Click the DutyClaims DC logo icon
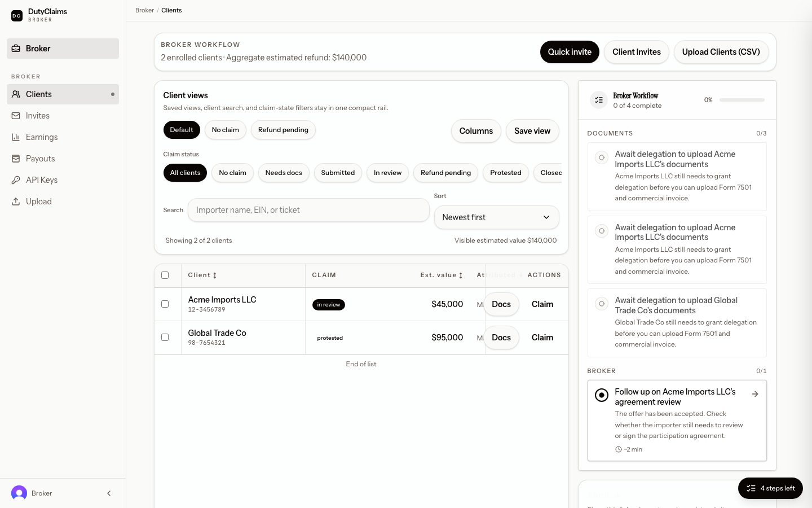Viewport: 812px width, 508px height. pos(17,16)
